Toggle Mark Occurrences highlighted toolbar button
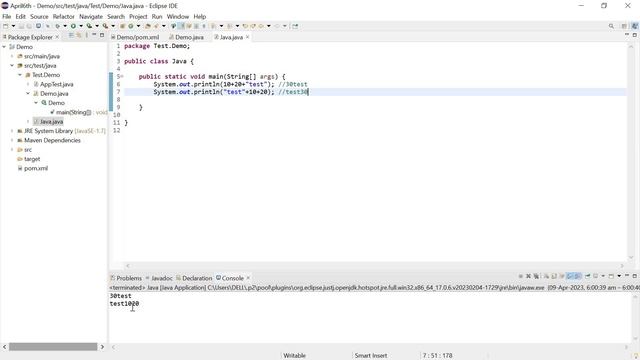 tap(181, 26)
